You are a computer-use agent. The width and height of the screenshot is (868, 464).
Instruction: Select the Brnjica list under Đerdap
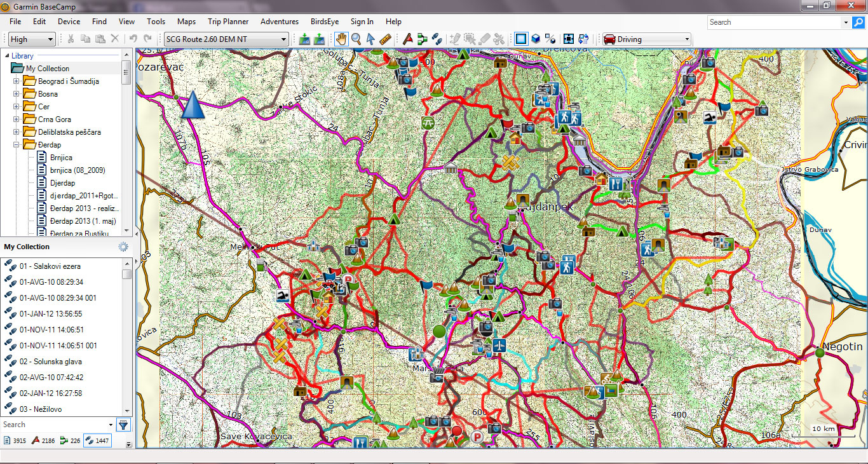(x=61, y=158)
